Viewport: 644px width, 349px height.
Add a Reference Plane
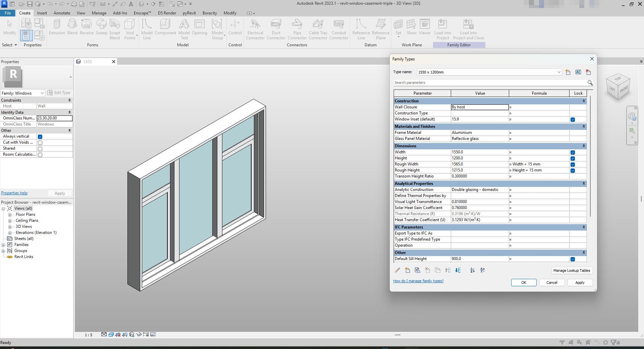click(381, 29)
